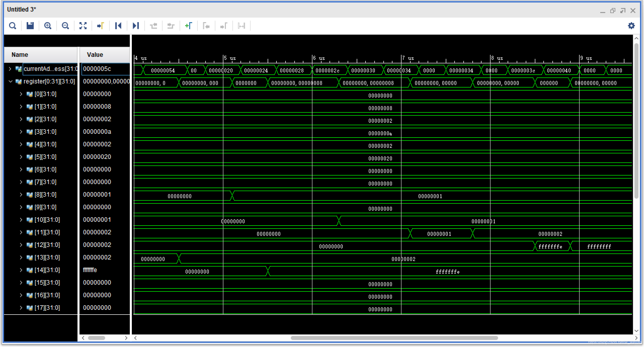Image resolution: width=644 pixels, height=347 pixels.
Task: Open waveform settings gear icon
Action: click(x=631, y=26)
